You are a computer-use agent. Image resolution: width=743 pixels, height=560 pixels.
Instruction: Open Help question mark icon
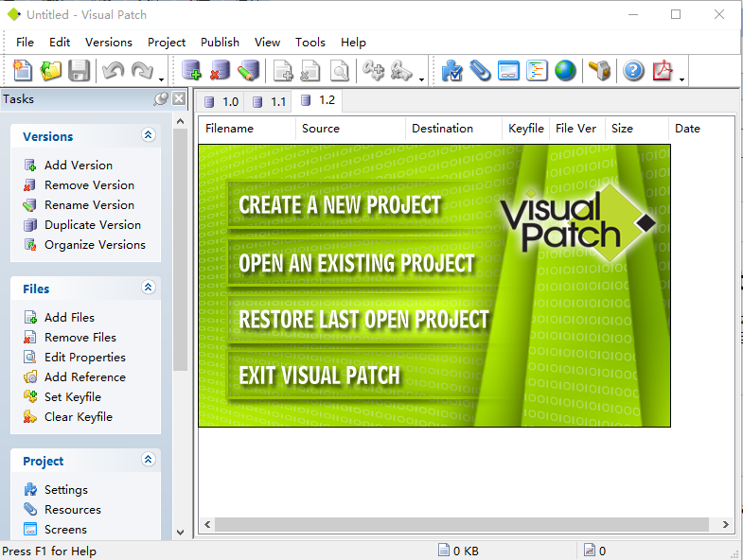click(633, 71)
